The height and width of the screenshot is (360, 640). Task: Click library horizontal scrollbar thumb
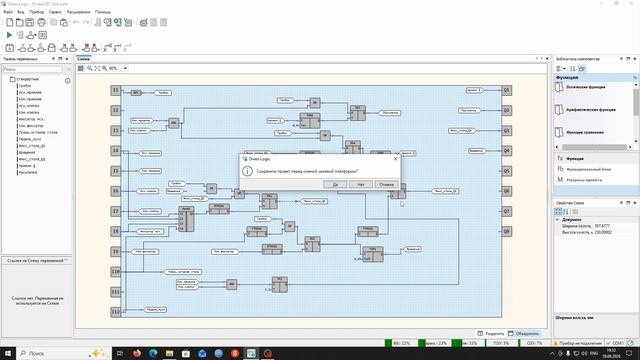[x=594, y=147]
